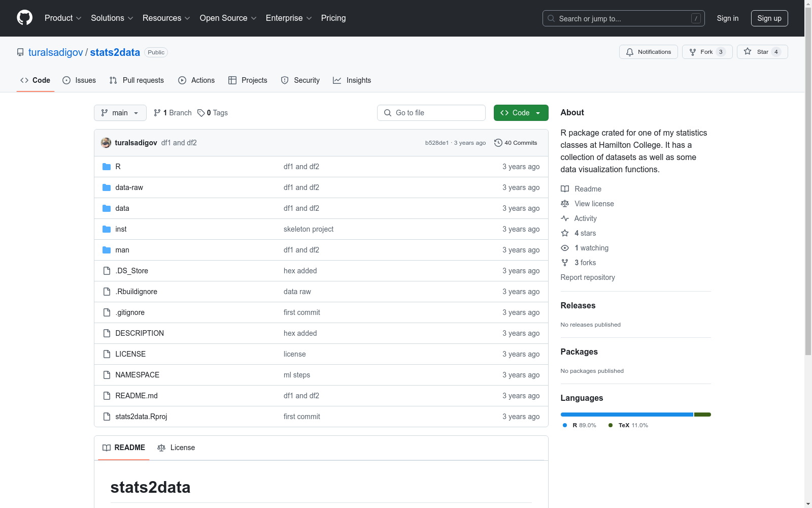Click the star icon beside 4 stars

[565, 233]
